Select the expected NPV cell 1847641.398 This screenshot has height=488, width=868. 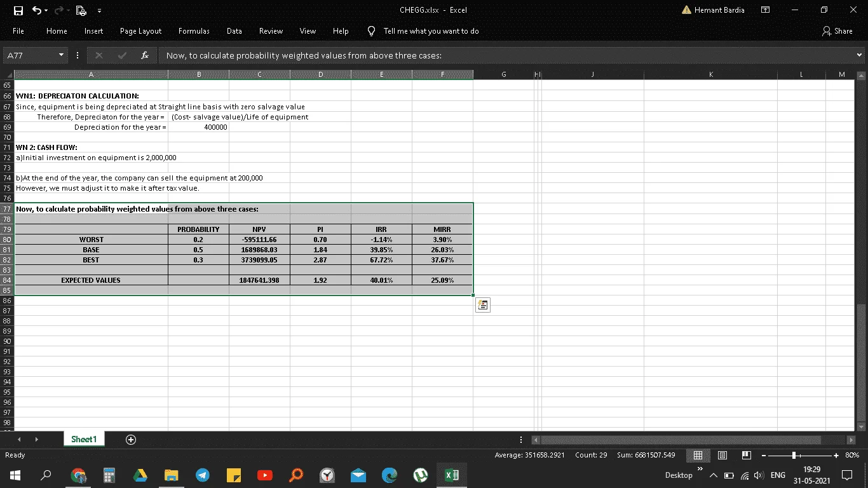(x=259, y=280)
